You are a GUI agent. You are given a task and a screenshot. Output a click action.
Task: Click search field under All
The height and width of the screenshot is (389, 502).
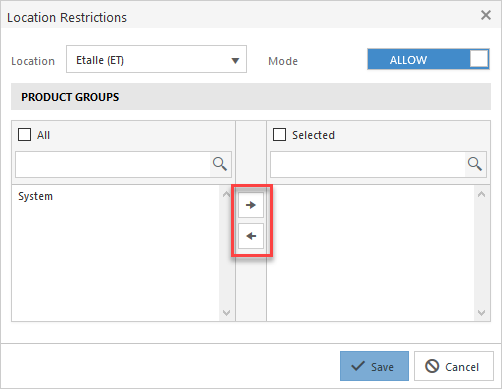click(x=113, y=164)
